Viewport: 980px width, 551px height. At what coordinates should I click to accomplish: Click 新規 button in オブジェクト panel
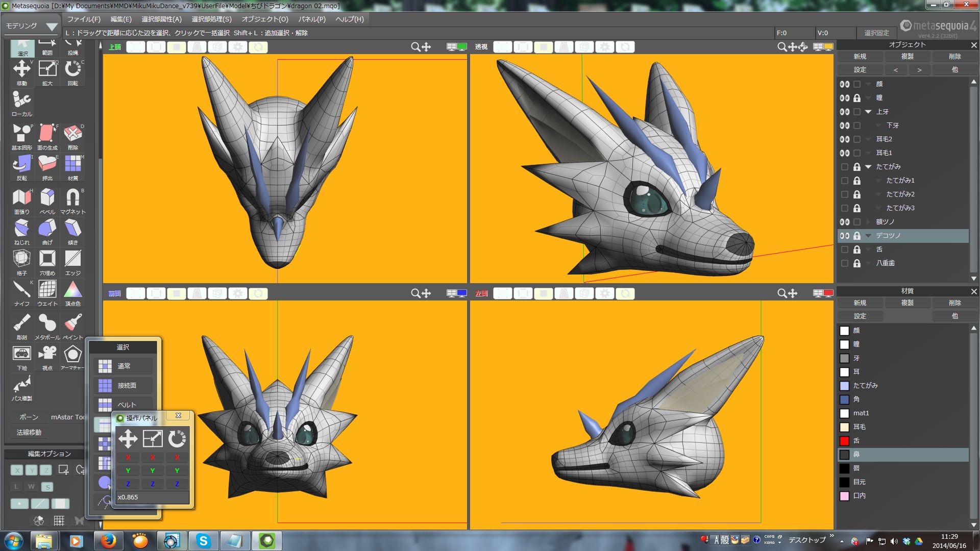(x=860, y=57)
